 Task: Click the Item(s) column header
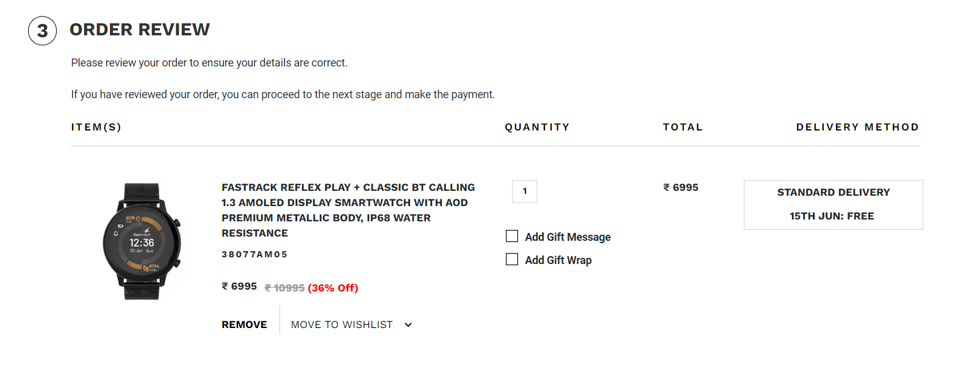tap(96, 127)
